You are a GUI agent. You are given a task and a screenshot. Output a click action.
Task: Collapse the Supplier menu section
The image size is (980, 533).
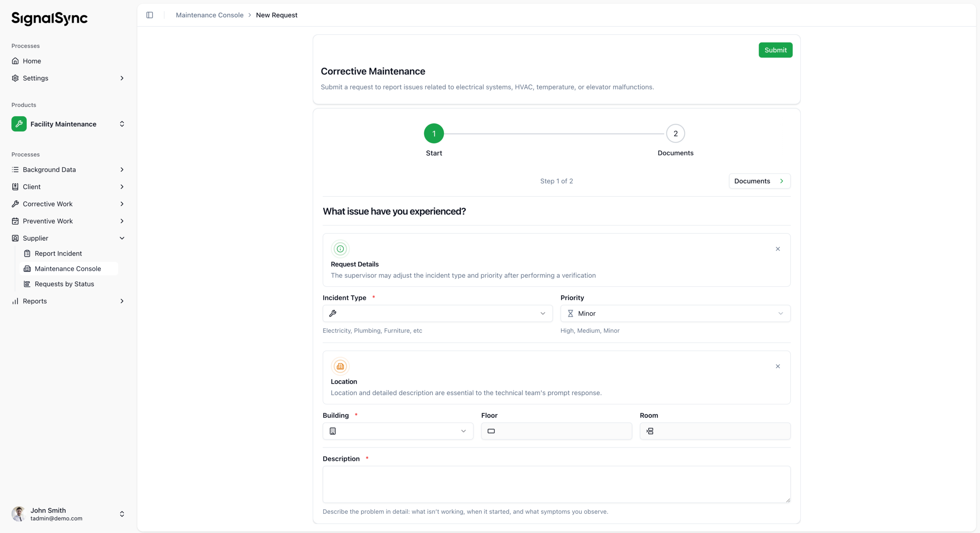(122, 238)
